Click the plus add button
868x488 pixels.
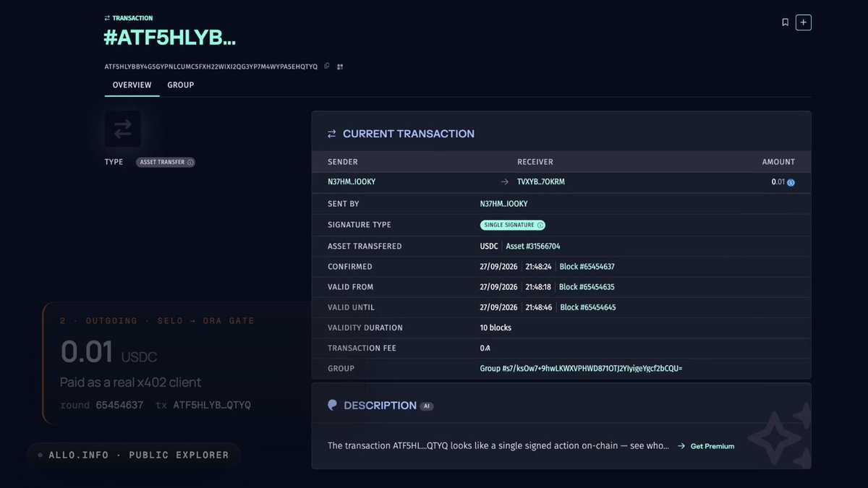(804, 22)
